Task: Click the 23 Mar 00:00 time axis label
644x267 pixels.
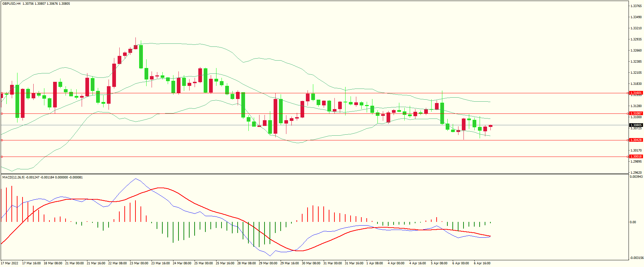Action: [x=139, y=263]
